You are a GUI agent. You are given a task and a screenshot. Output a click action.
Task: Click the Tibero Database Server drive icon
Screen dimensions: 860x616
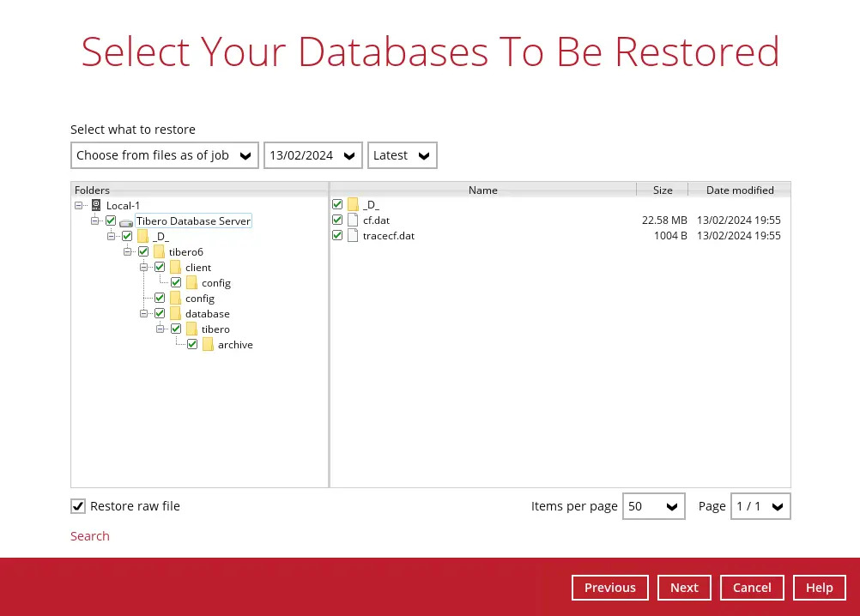tap(126, 220)
